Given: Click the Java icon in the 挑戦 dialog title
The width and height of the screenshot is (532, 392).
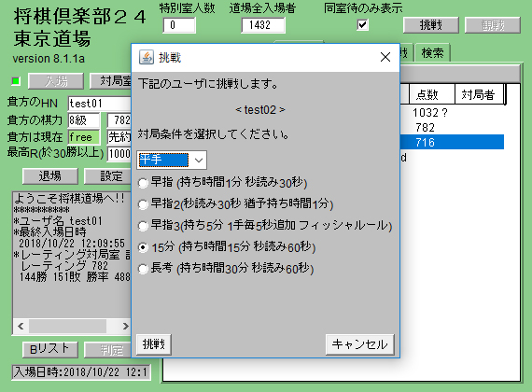Looking at the screenshot, I should coord(147,57).
